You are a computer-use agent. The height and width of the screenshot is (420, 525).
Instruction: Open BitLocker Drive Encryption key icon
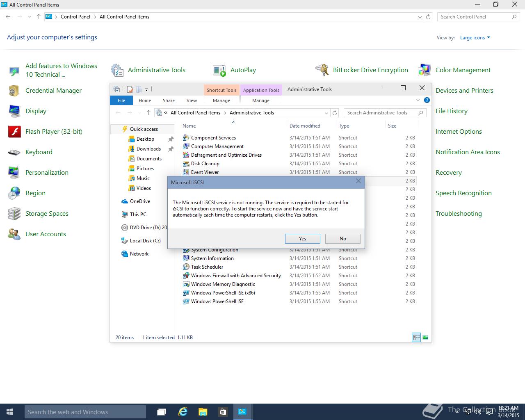point(322,70)
